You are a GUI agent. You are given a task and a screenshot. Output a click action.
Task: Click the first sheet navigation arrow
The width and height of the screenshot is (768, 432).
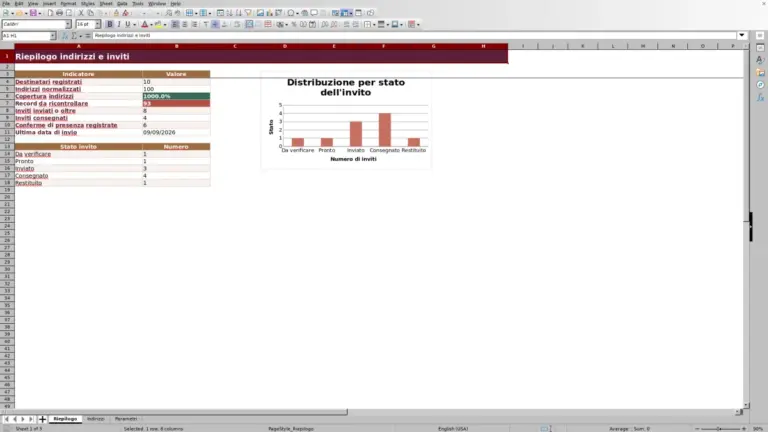[x=6, y=419]
